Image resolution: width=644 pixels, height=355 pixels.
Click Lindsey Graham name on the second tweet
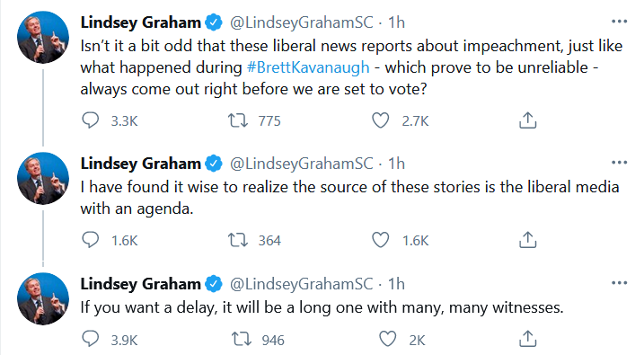coord(140,163)
